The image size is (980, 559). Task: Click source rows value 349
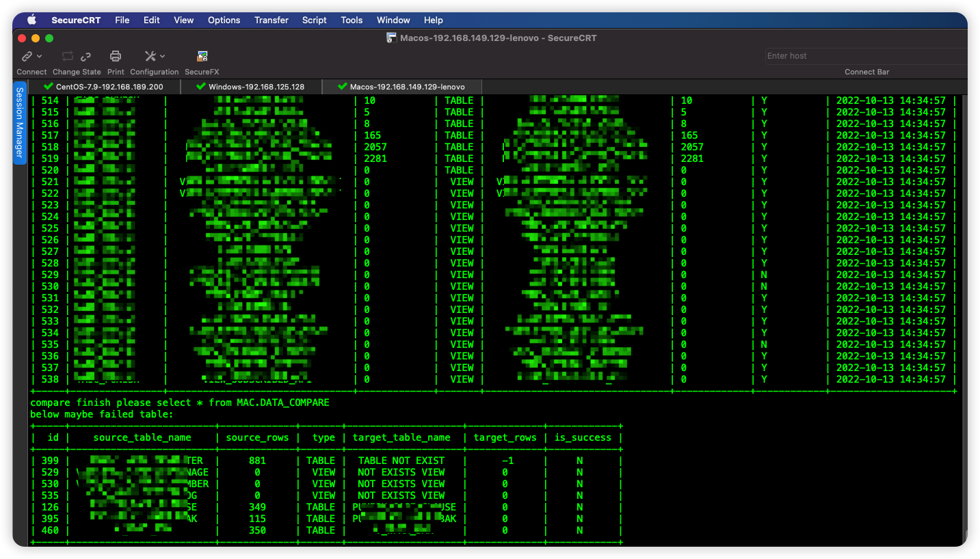(257, 507)
